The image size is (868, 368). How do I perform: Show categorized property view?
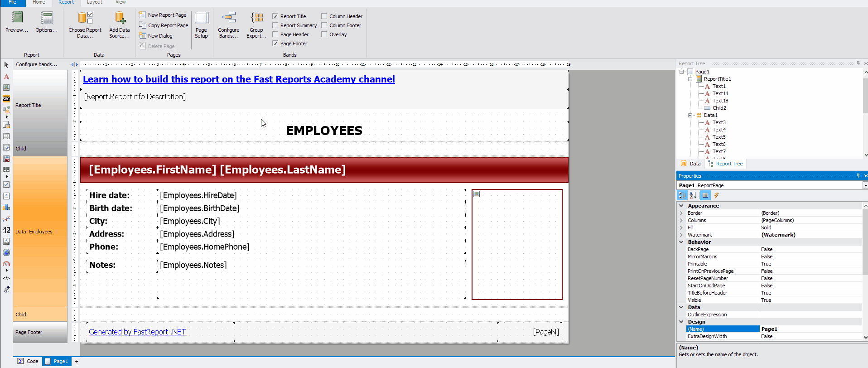point(682,195)
